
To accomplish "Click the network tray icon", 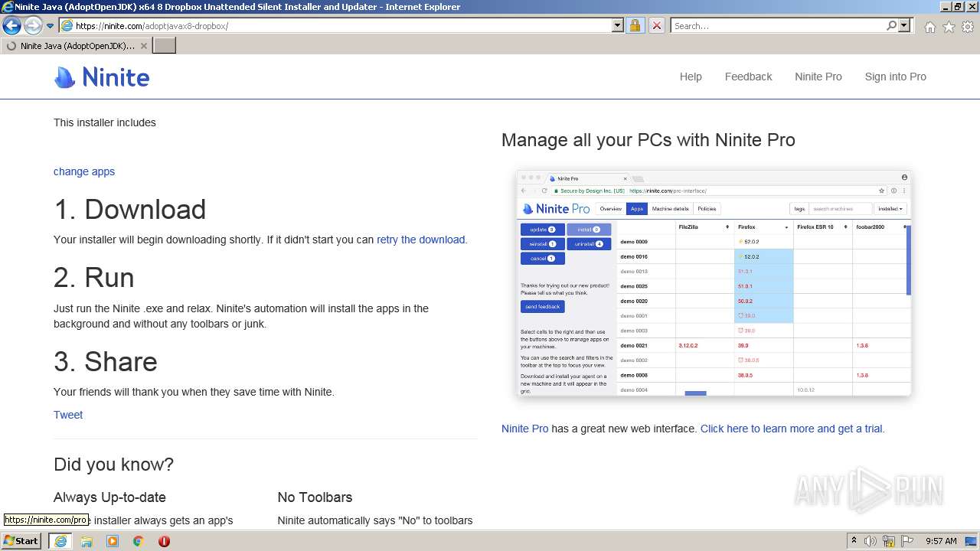I will tap(889, 541).
